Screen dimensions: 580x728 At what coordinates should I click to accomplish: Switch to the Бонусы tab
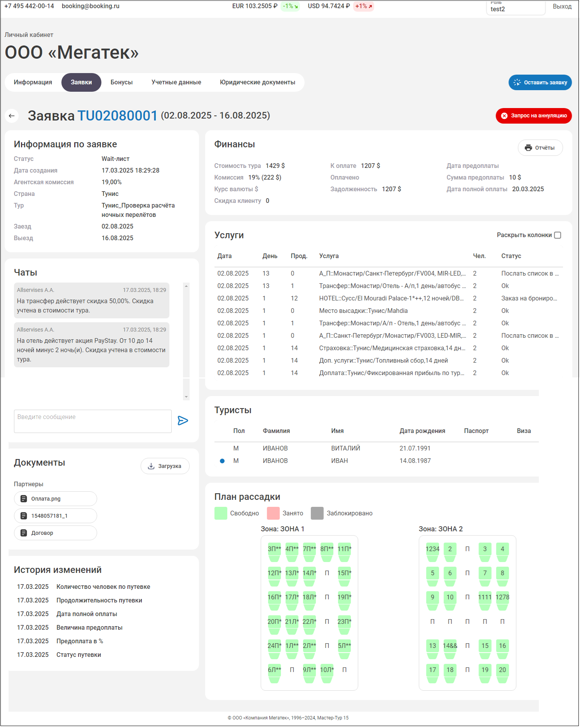coord(122,82)
